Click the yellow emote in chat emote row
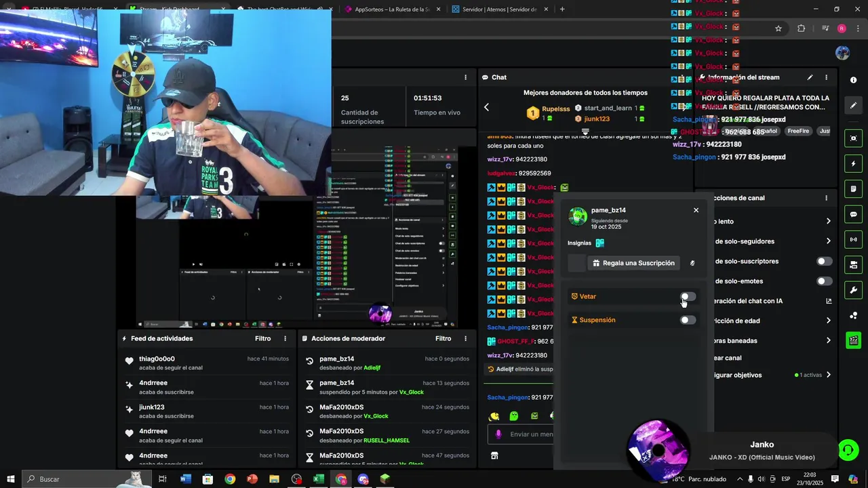 [x=494, y=416]
